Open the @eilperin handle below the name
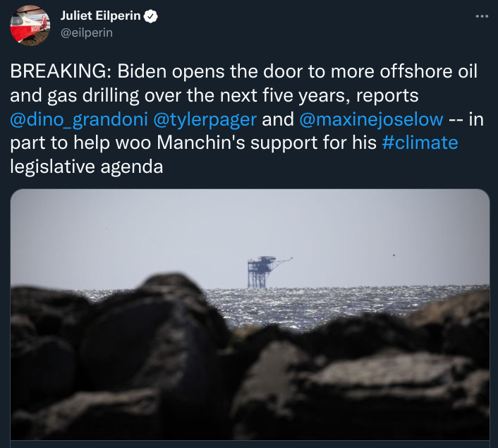This screenshot has width=498, height=448. pyautogui.click(x=86, y=32)
